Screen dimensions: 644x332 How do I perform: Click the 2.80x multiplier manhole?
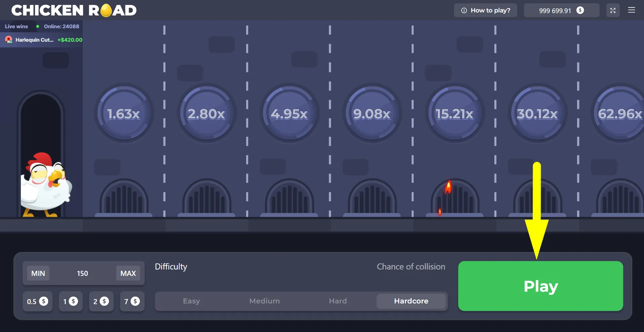click(x=206, y=113)
